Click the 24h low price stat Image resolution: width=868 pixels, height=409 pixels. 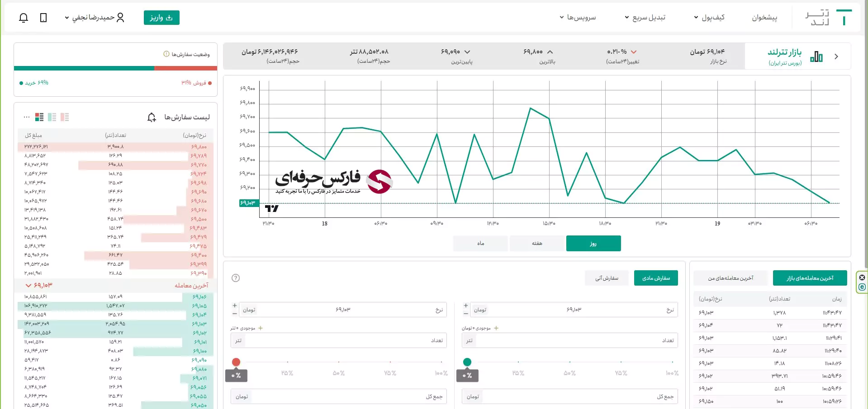tap(456, 56)
